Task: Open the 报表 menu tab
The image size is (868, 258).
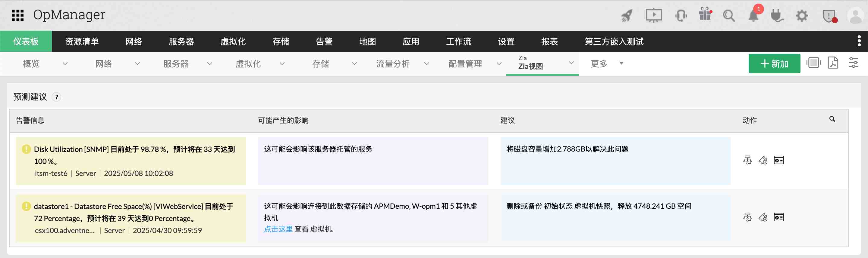Action: [549, 41]
